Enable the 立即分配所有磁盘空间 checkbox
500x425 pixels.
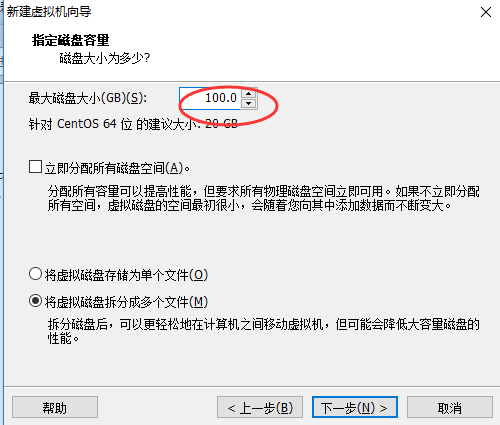tap(35, 167)
